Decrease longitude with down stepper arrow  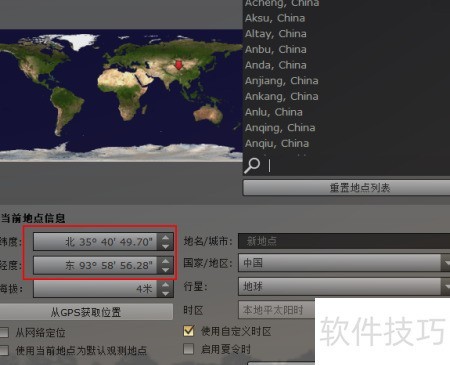pyautogui.click(x=165, y=270)
